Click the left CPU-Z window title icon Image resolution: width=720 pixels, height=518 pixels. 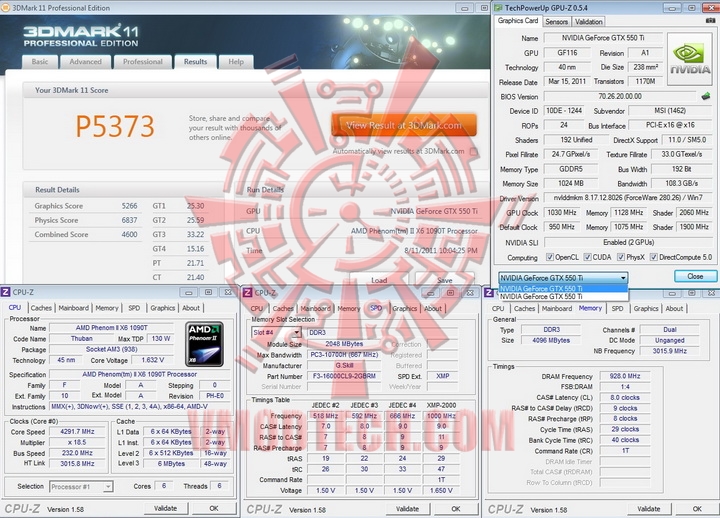click(x=6, y=292)
